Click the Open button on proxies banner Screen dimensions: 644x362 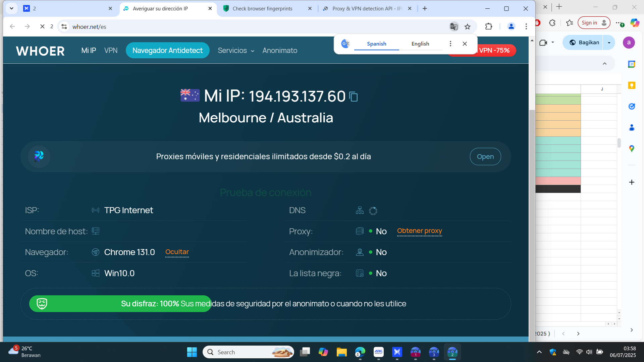tap(485, 157)
